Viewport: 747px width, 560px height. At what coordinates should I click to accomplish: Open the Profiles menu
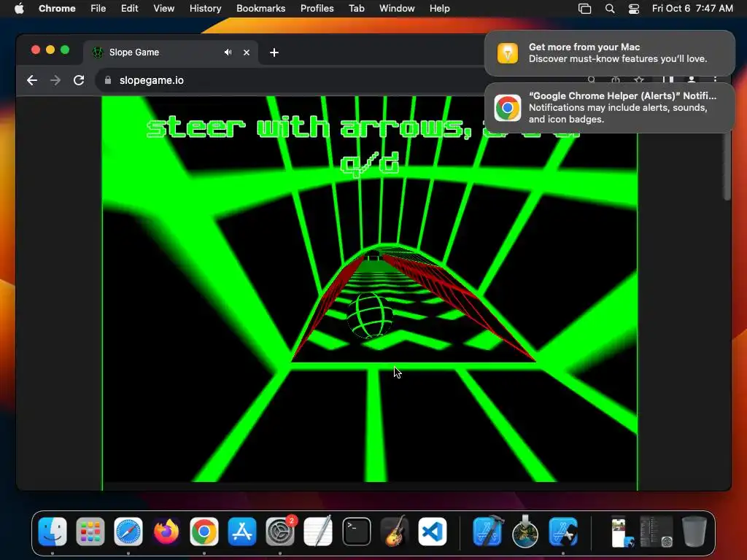[317, 9]
